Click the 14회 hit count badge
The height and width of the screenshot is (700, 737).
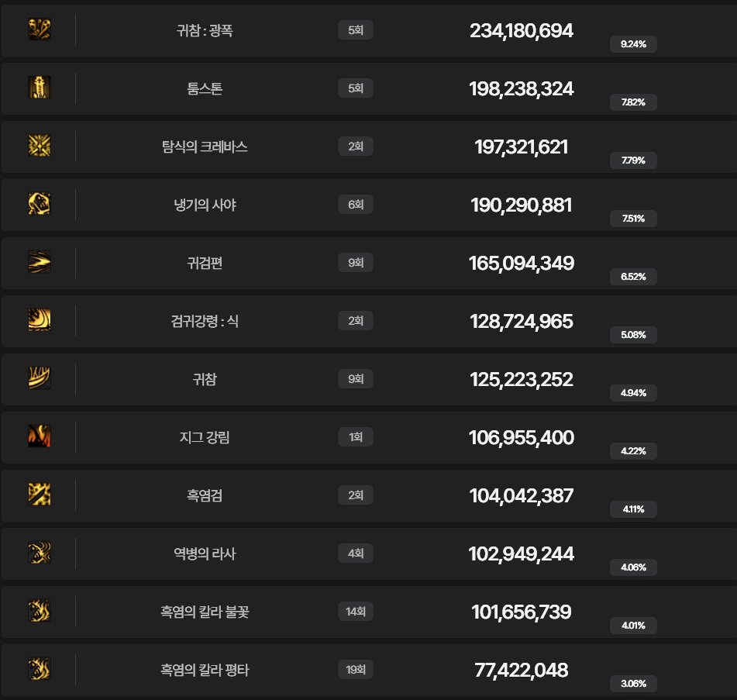[x=356, y=612]
